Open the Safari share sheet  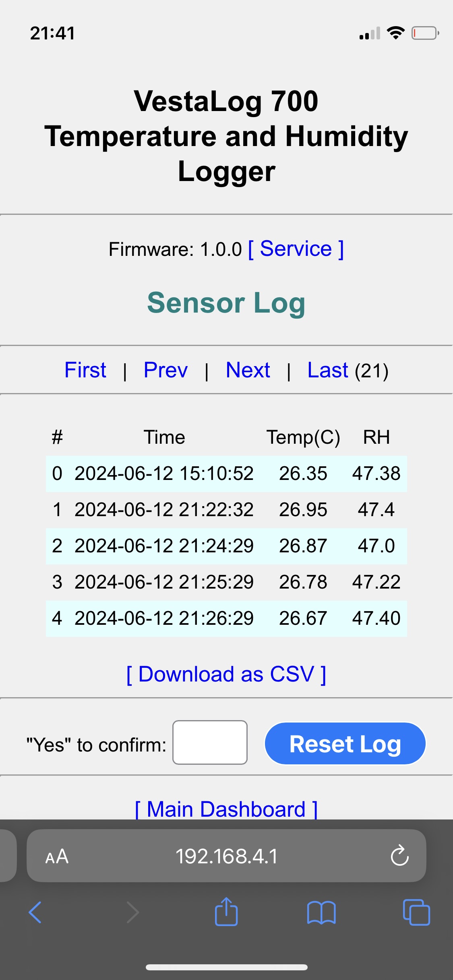(226, 912)
